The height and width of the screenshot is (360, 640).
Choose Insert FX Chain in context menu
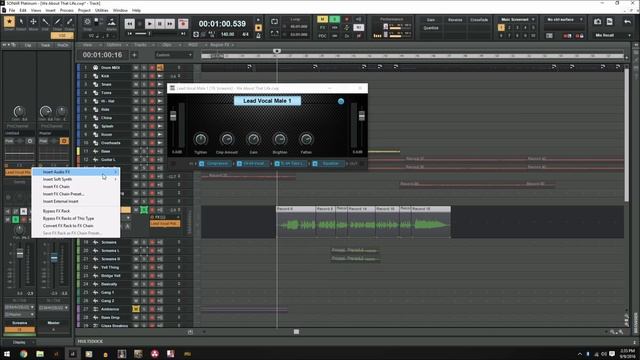tap(76, 187)
